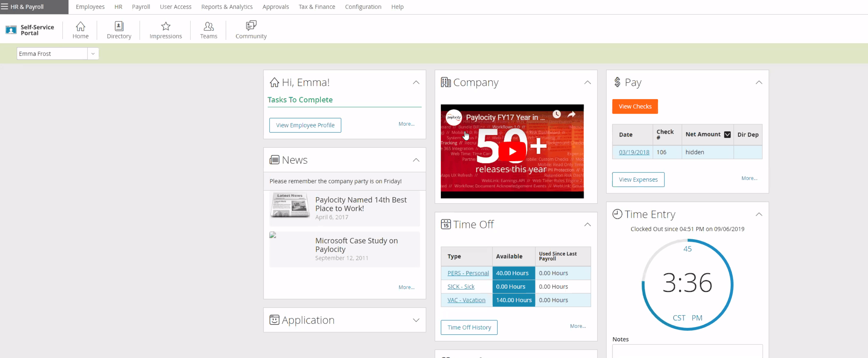
Task: Click the orange View Checks button
Action: point(635,106)
